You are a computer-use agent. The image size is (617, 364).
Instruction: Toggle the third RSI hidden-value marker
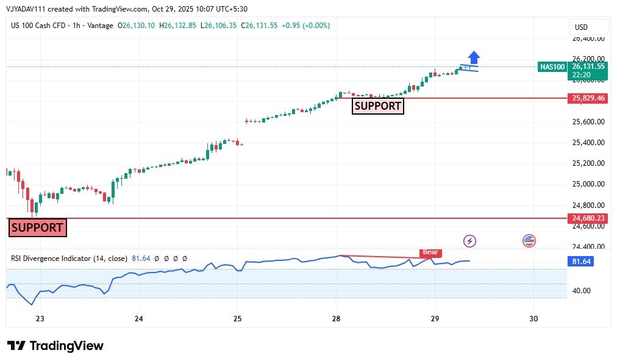click(176, 258)
